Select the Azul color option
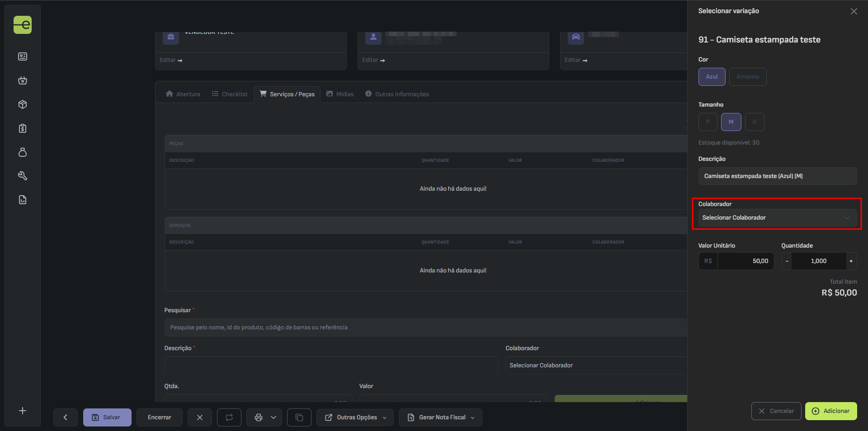Image resolution: width=868 pixels, height=431 pixels. click(x=712, y=77)
